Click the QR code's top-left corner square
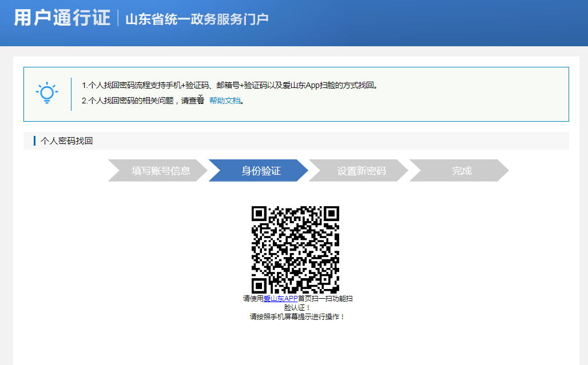This screenshot has width=588, height=365. pos(259,214)
